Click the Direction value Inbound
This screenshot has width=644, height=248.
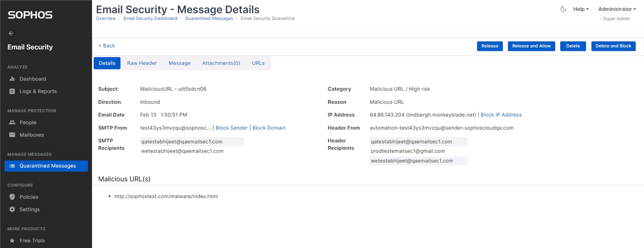[151, 102]
